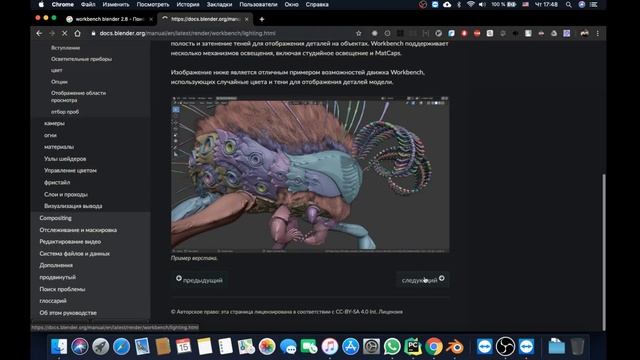Viewport: 640px width, 360px height.
Task: Open the Узлы шейдеров sidebar entry
Action: pos(65,158)
